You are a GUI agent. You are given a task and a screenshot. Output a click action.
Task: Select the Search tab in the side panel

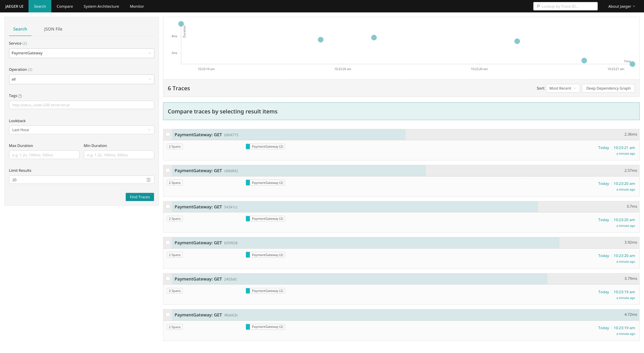pos(20,29)
